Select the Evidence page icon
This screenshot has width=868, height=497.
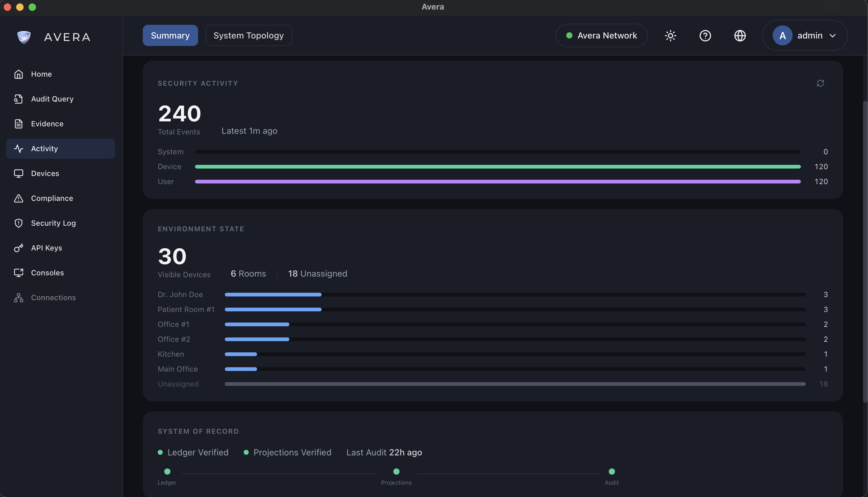[19, 124]
